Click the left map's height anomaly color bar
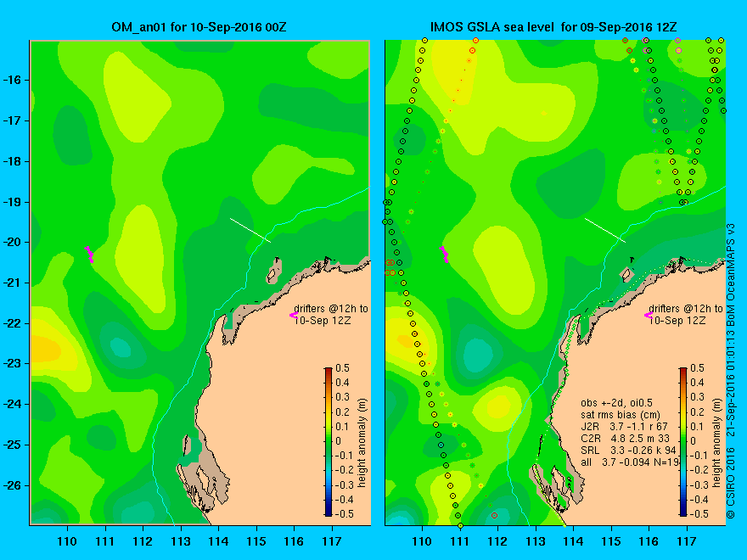The height and width of the screenshot is (560, 747). pyautogui.click(x=329, y=441)
